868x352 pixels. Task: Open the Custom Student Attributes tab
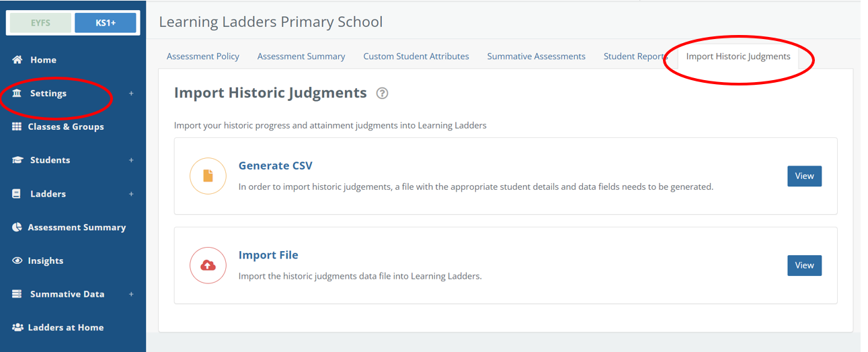(x=416, y=57)
